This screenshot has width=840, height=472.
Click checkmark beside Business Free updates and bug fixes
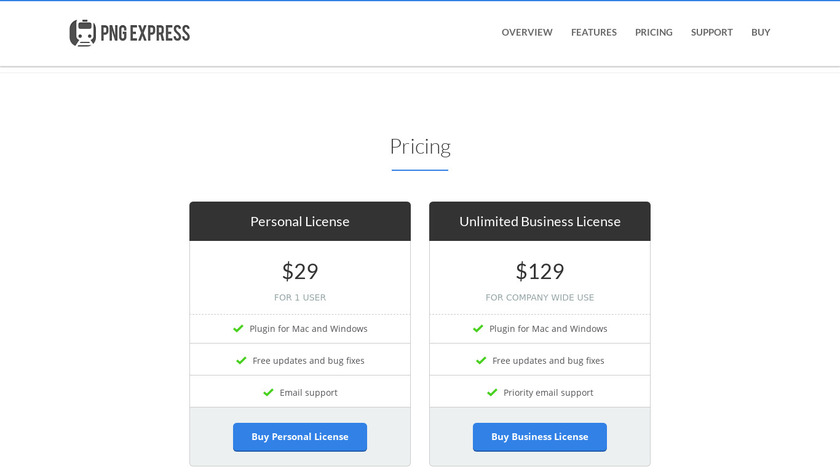coord(481,361)
